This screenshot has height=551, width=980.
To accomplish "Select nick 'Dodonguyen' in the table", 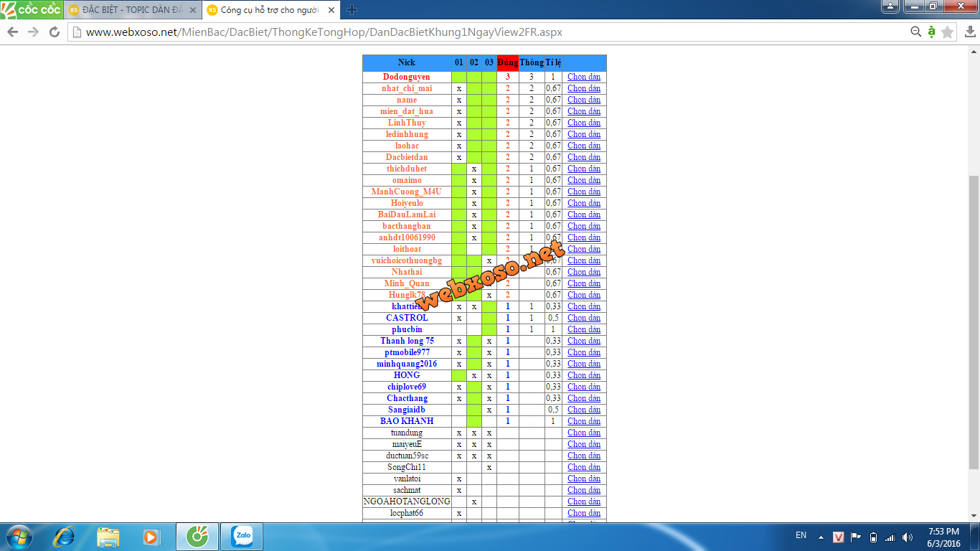I will click(407, 77).
